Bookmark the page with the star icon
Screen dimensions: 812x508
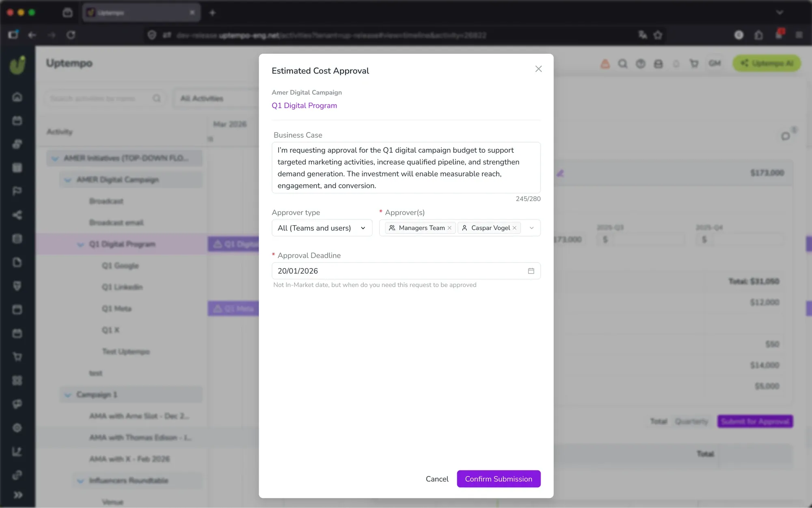[658, 35]
